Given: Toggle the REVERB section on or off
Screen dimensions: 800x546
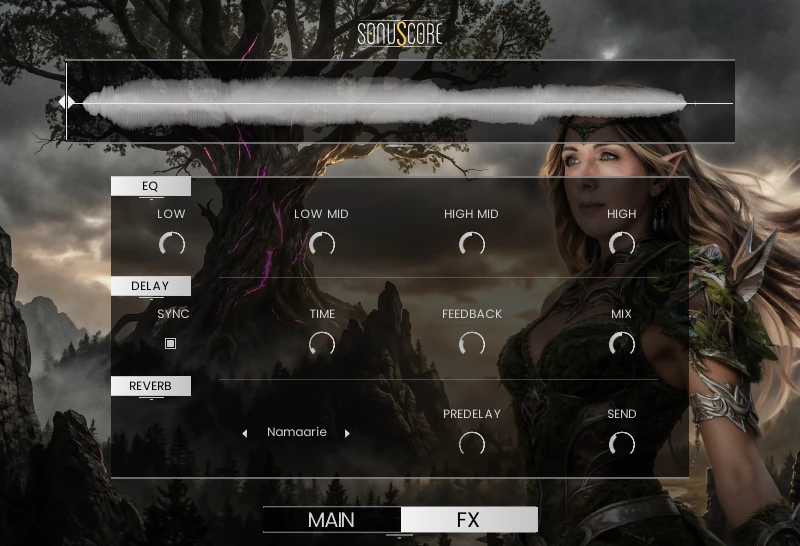Looking at the screenshot, I should [x=150, y=386].
